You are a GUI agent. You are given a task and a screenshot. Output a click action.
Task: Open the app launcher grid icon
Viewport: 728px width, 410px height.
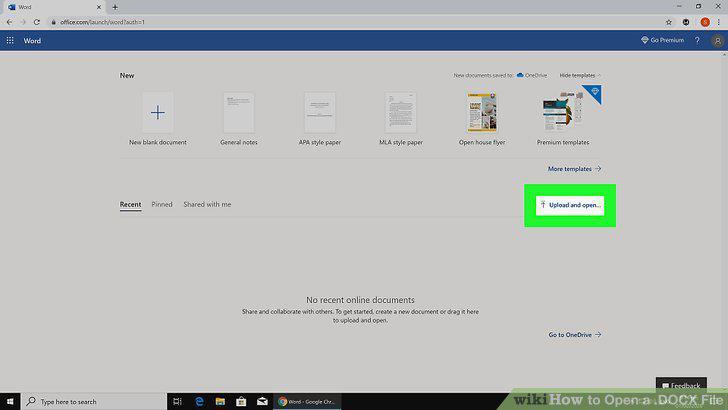coord(10,40)
